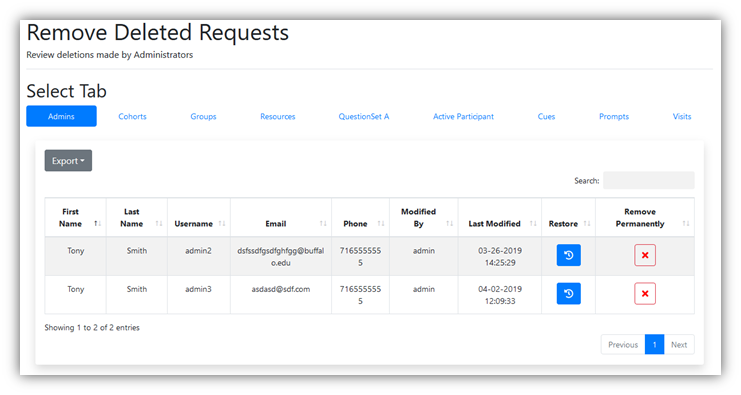The height and width of the screenshot is (395, 741).
Task: Sort by Username column arrows
Action: tap(222, 223)
